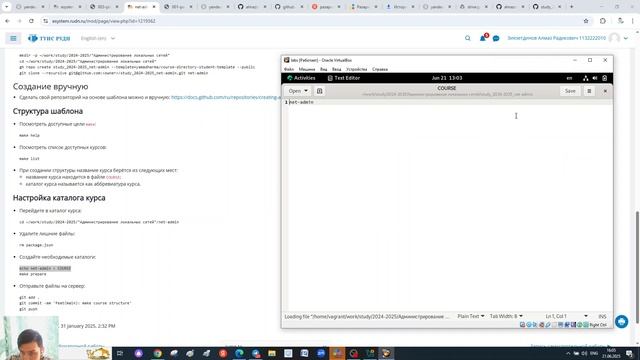The image size is (640, 360).
Task: Bookmark this page with the star icon
Action: (586, 21)
